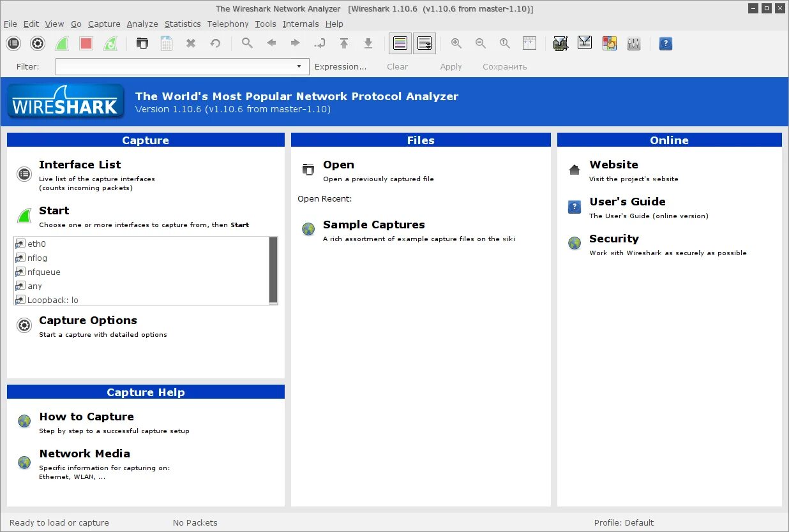The height and width of the screenshot is (532, 789).
Task: Toggle auto scroll in live capture
Action: pyautogui.click(x=425, y=43)
